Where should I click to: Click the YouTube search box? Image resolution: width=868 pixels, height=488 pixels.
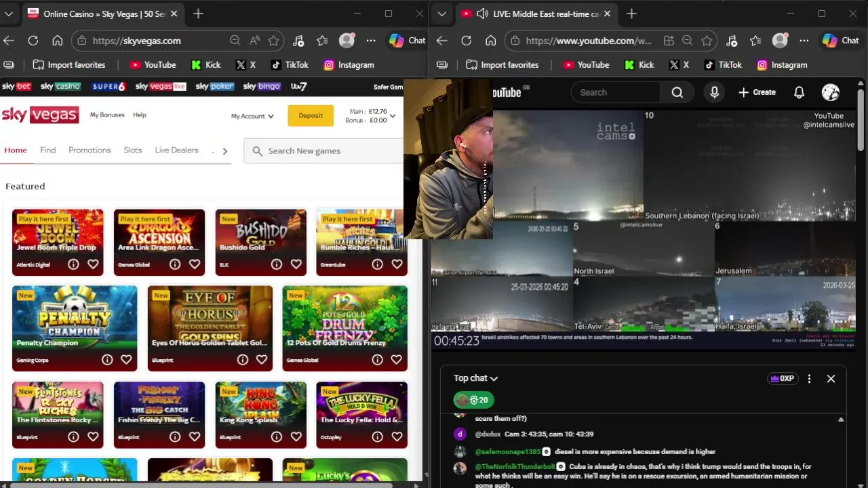pos(616,92)
